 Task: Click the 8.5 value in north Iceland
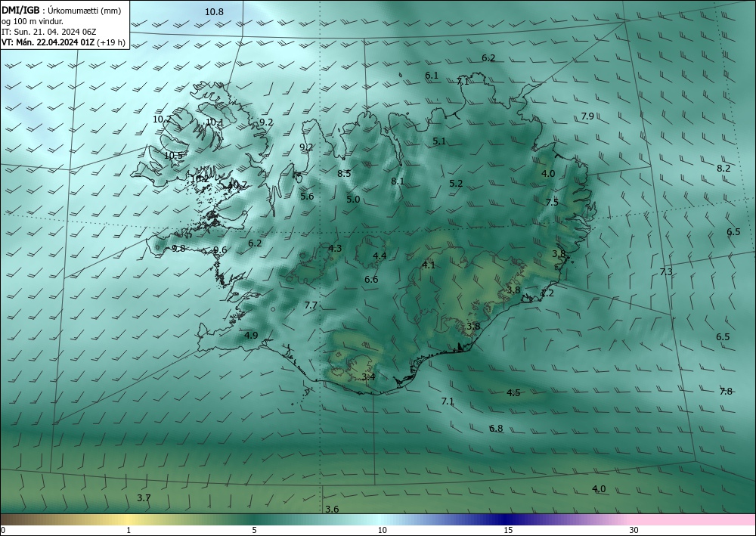click(344, 174)
